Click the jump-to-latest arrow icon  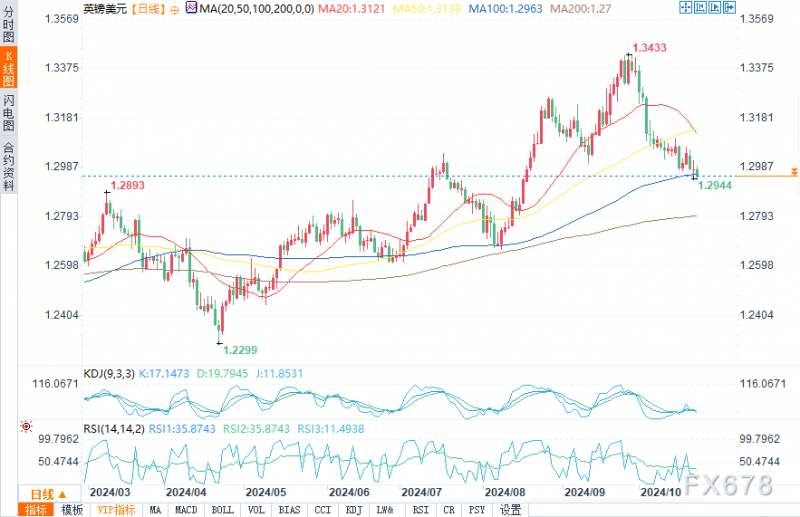point(730,8)
